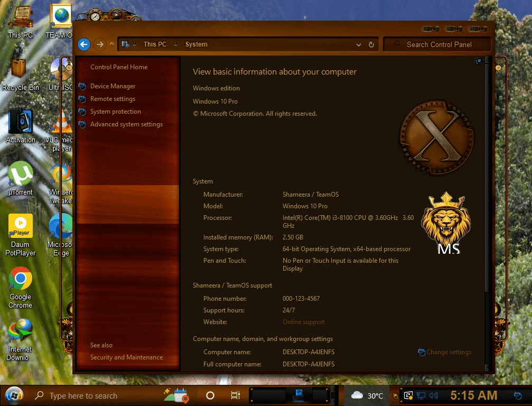The height and width of the screenshot is (406, 532).
Task: Open Security and Maintenance link
Action: click(x=126, y=357)
